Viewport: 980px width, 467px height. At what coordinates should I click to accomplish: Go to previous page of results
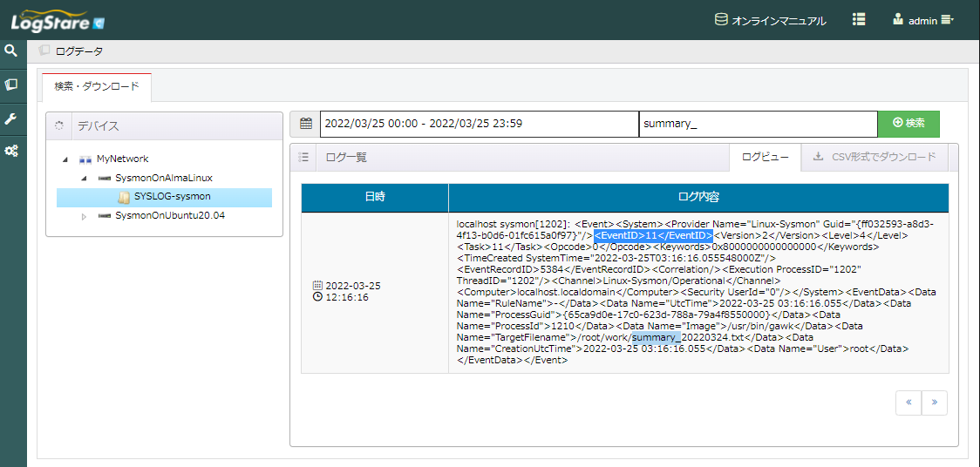(909, 403)
